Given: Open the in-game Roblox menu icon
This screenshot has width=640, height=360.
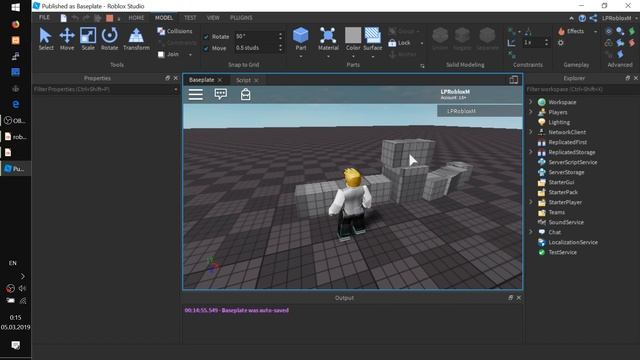Looking at the screenshot, I should coord(196,94).
